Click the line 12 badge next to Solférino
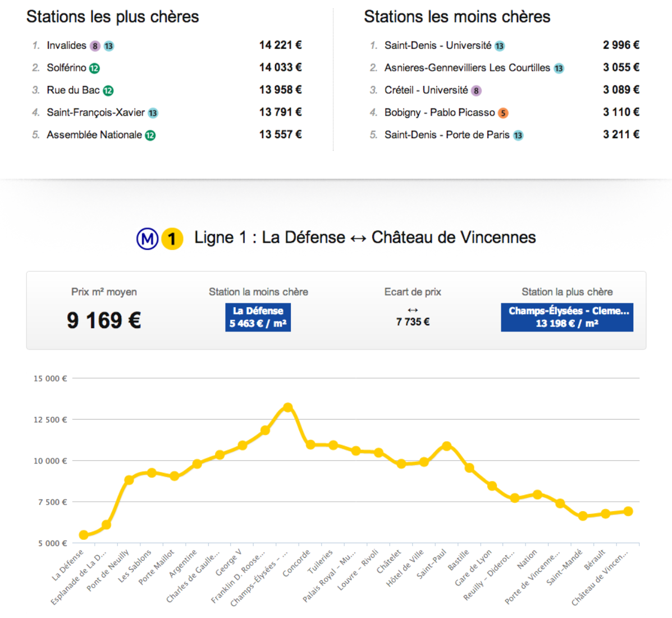The height and width of the screenshot is (618, 672). pyautogui.click(x=94, y=69)
